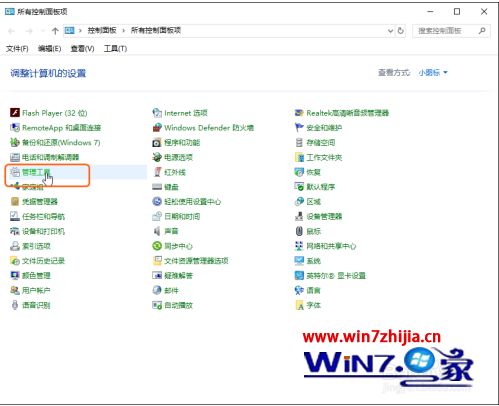This screenshot has width=499, height=406.
Task: Open 颜色管理 item
Action: (x=30, y=275)
